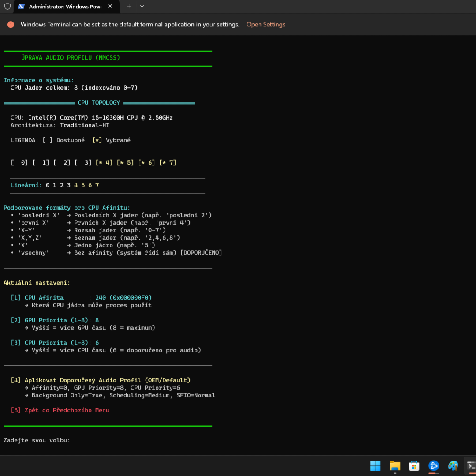Open the Battle.net app in the taskbar
The image size is (476, 476).
pos(434,465)
